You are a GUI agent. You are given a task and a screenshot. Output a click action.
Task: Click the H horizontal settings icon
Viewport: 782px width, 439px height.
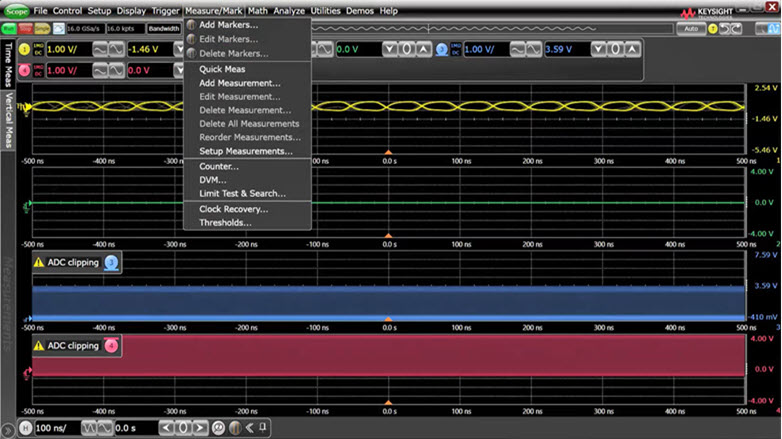click(25, 428)
